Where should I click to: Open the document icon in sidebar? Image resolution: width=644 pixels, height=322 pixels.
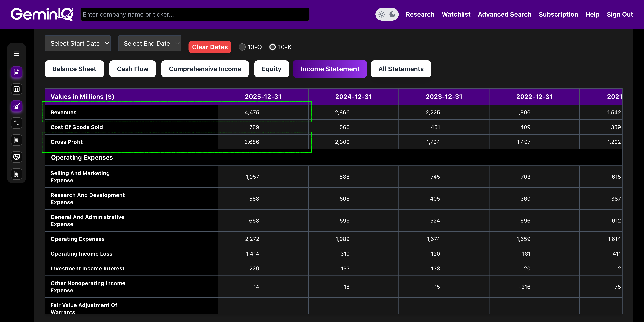click(x=17, y=72)
